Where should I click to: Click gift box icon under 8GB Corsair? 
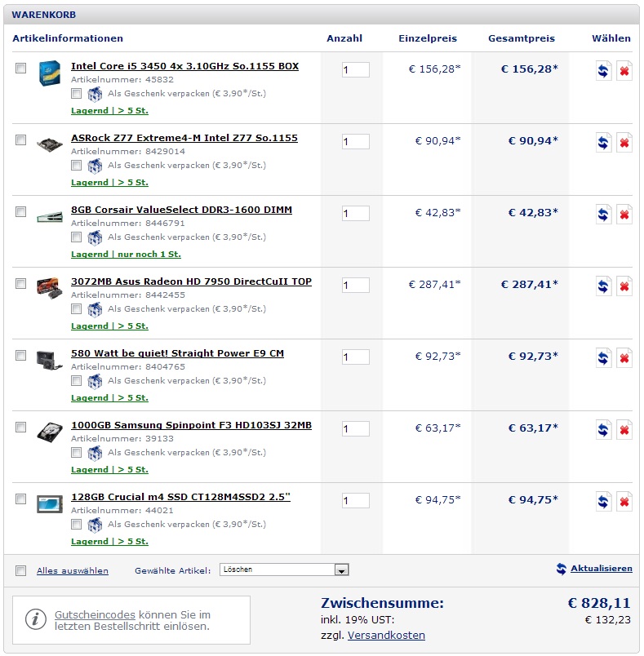click(95, 237)
